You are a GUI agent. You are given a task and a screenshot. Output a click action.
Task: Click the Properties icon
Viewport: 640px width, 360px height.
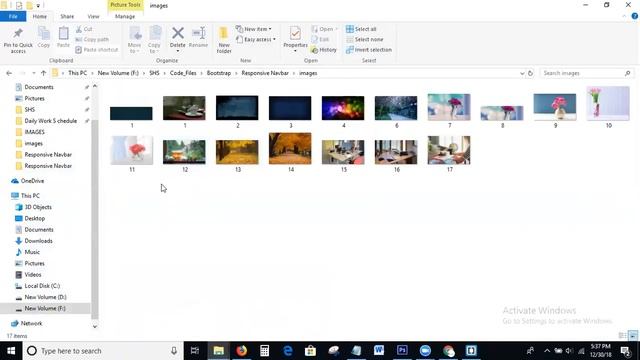click(295, 33)
